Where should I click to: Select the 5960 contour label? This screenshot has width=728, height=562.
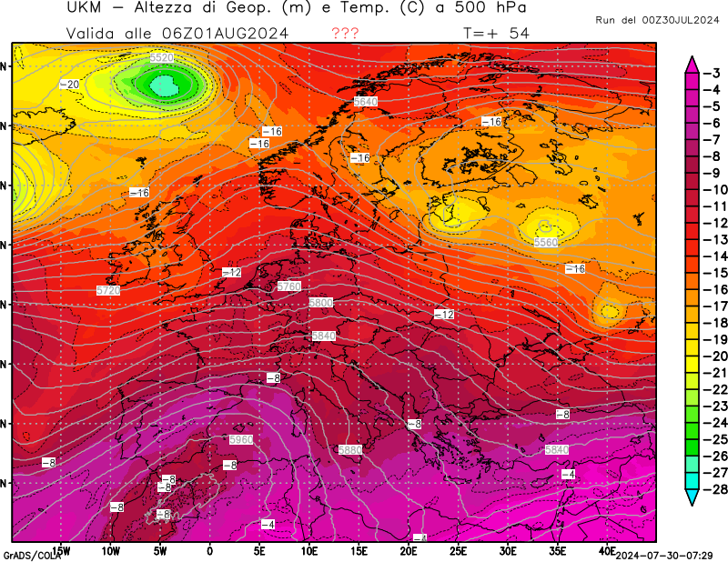[x=241, y=440]
